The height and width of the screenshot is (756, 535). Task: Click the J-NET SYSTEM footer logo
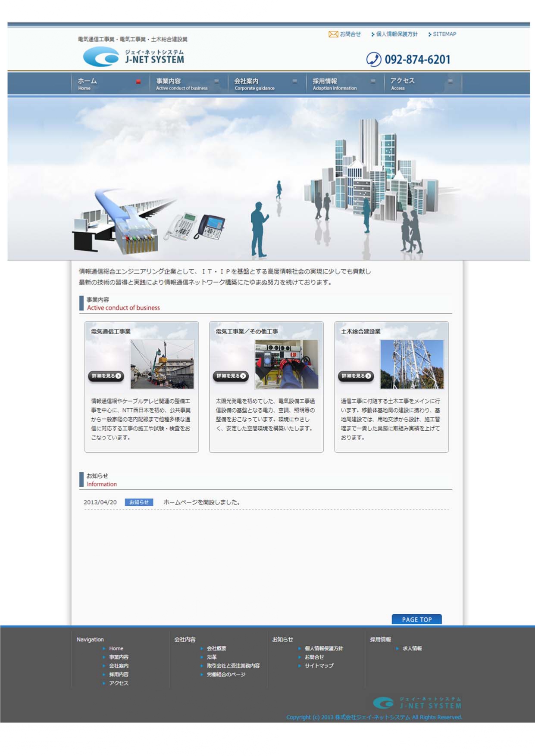click(417, 703)
